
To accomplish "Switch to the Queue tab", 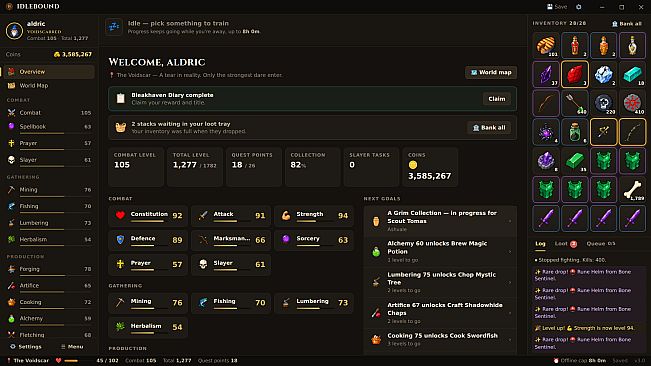I will click(601, 244).
